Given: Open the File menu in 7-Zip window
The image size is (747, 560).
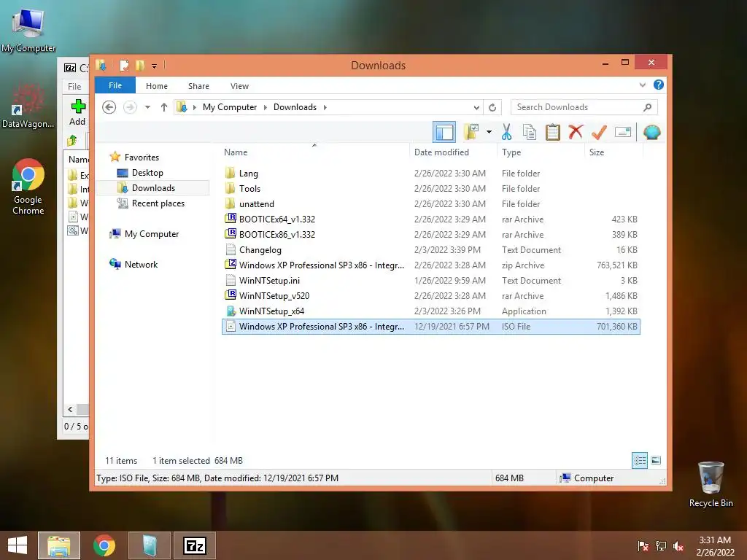Looking at the screenshot, I should (74, 87).
